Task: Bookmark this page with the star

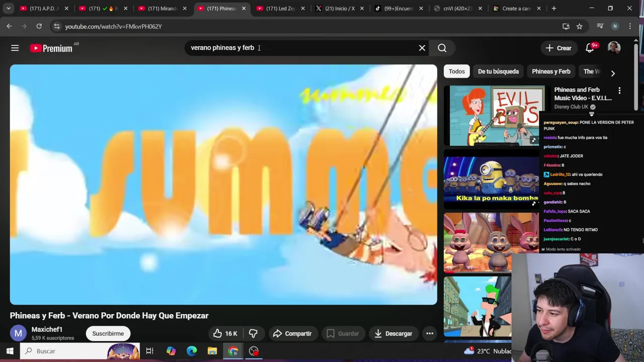Action: (580, 26)
